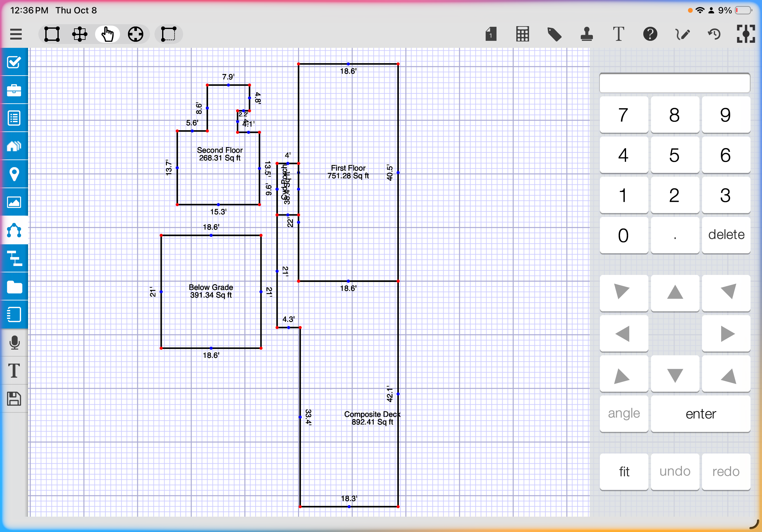762x532 pixels.
Task: Click the keypad number input field
Action: [x=674, y=83]
